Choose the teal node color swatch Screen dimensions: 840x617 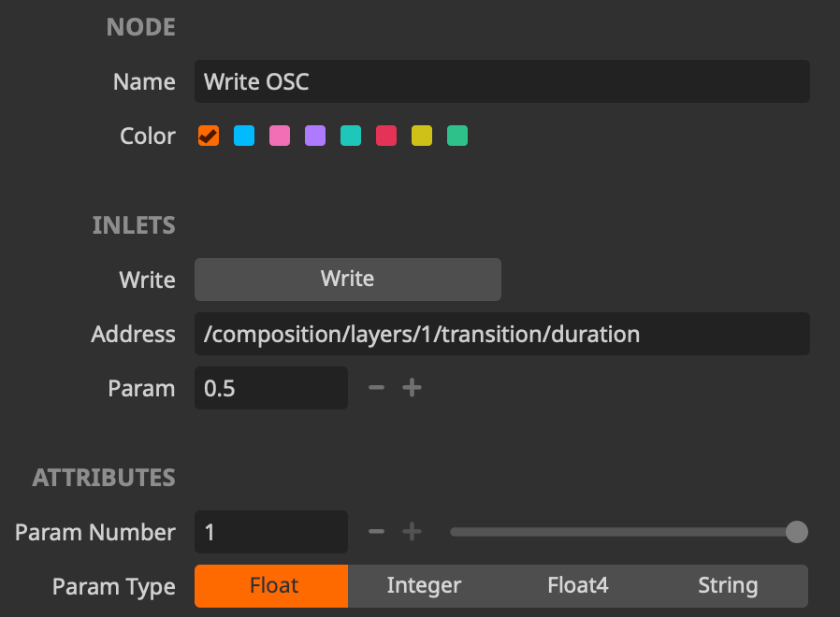(351, 136)
